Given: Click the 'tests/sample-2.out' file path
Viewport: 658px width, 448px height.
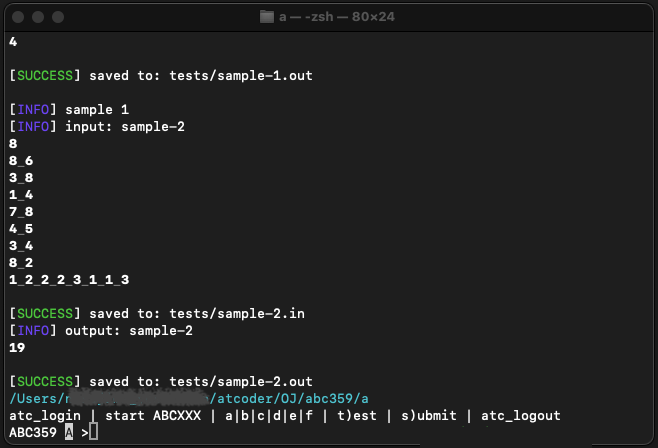Looking at the screenshot, I should click(241, 381).
